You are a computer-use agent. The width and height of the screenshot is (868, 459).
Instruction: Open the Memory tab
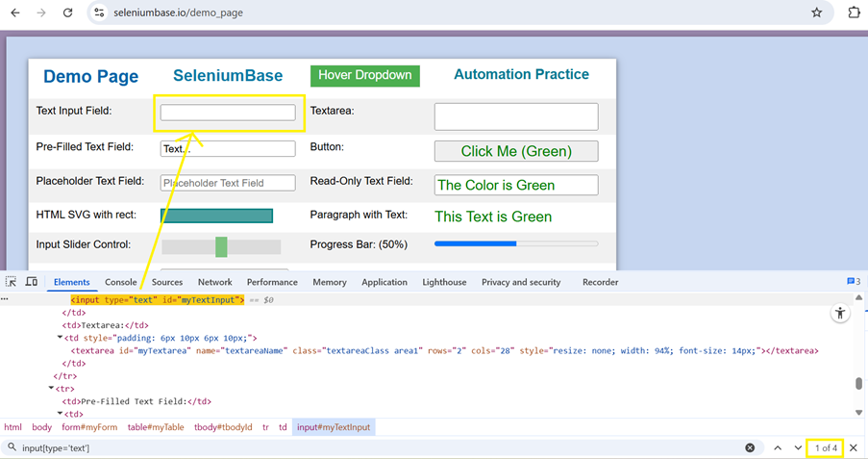(330, 282)
